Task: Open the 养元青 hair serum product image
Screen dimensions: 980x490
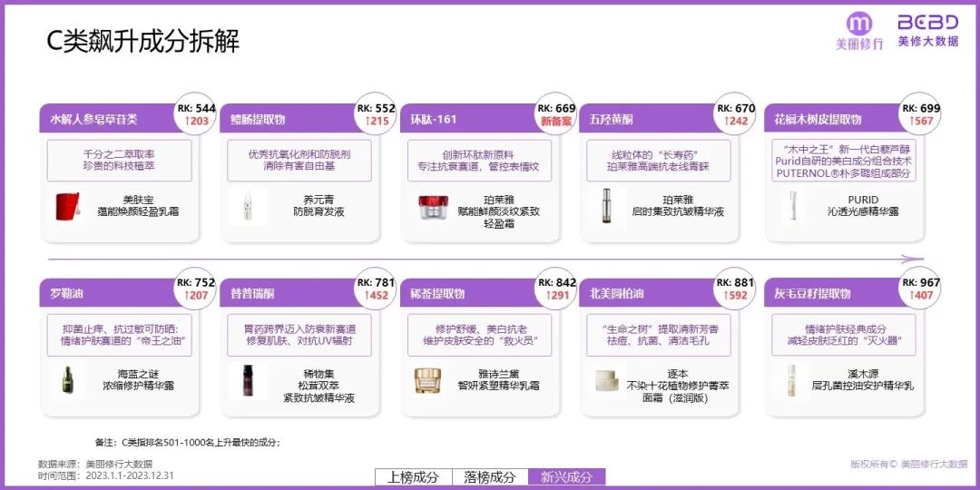Action: click(247, 206)
